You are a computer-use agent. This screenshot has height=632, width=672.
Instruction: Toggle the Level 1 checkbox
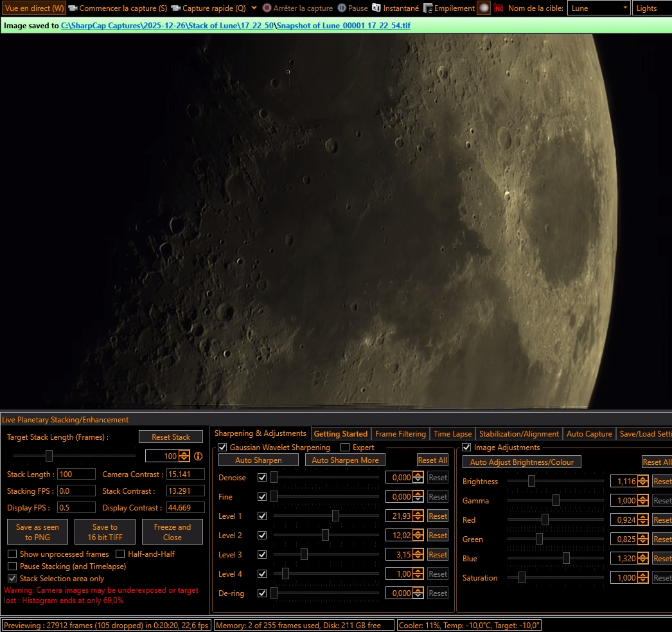[x=262, y=516]
